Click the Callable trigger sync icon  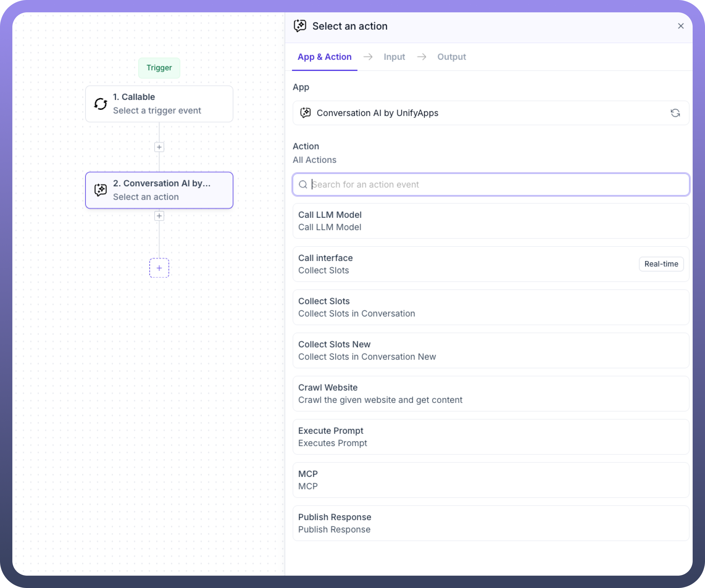(x=100, y=104)
